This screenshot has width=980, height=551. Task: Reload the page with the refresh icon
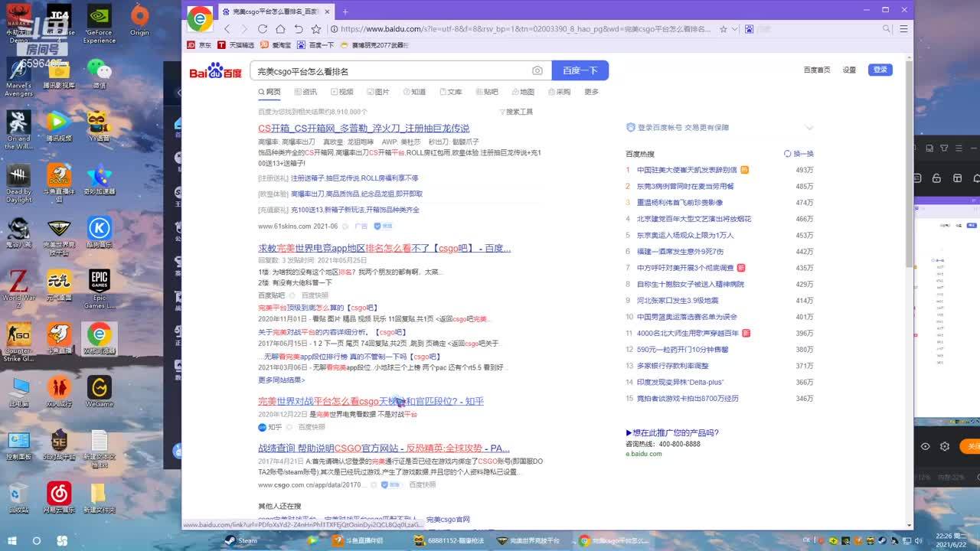pos(262,29)
